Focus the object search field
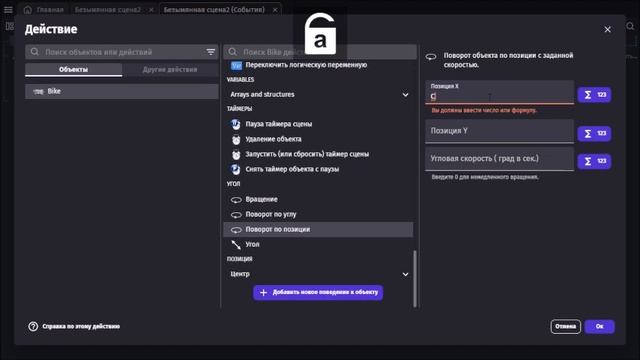This screenshot has width=640, height=360. point(122,52)
